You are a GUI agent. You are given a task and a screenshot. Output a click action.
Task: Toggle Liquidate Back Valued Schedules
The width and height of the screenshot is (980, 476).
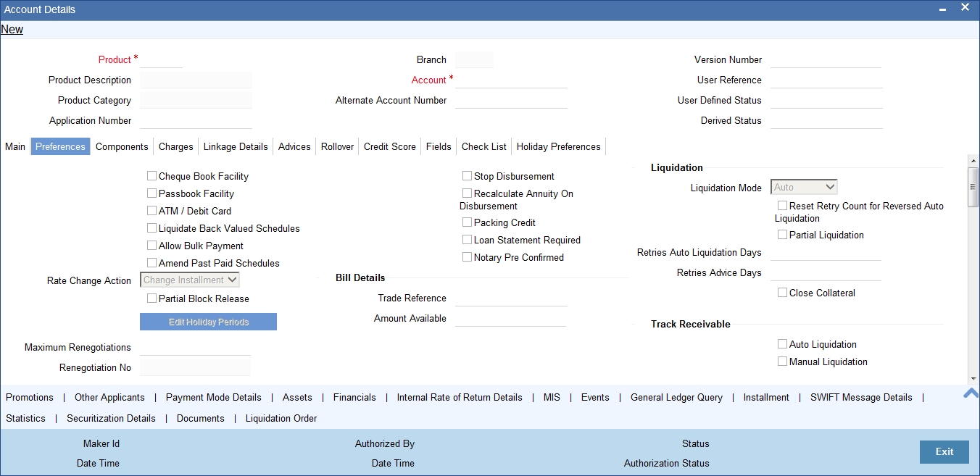[151, 228]
